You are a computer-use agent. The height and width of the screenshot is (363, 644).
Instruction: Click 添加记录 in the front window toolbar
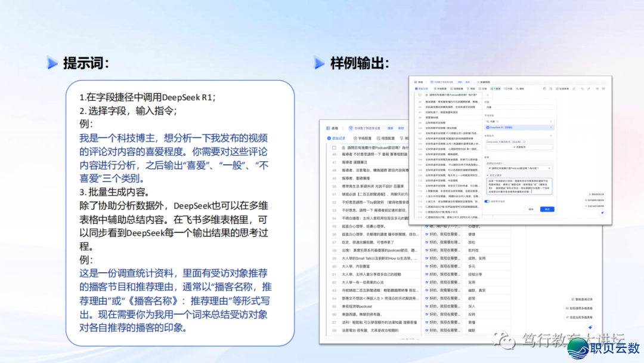pyautogui.click(x=423, y=88)
